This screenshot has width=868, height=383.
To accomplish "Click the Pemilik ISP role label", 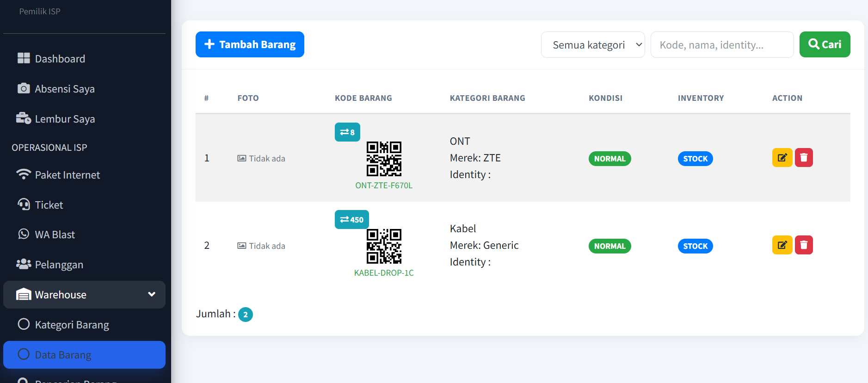I will pos(40,12).
